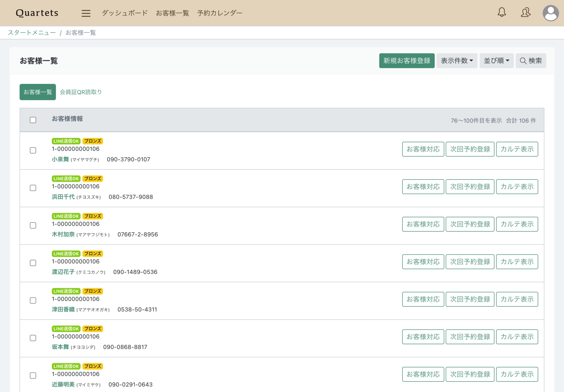Open ダッシュボード in top navigation
Screen dimensions: 564x392
(125, 13)
